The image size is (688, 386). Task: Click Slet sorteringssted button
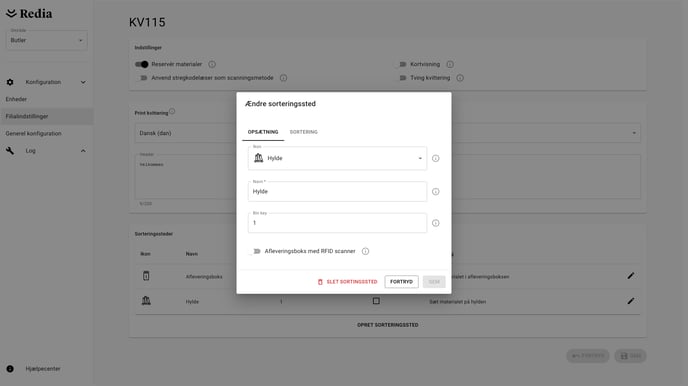pyautogui.click(x=347, y=282)
